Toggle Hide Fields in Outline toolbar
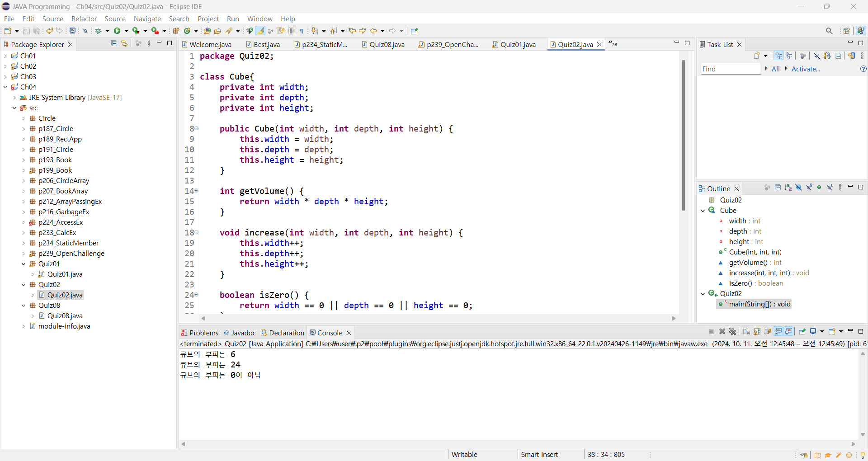This screenshot has width=868, height=461. (x=798, y=188)
